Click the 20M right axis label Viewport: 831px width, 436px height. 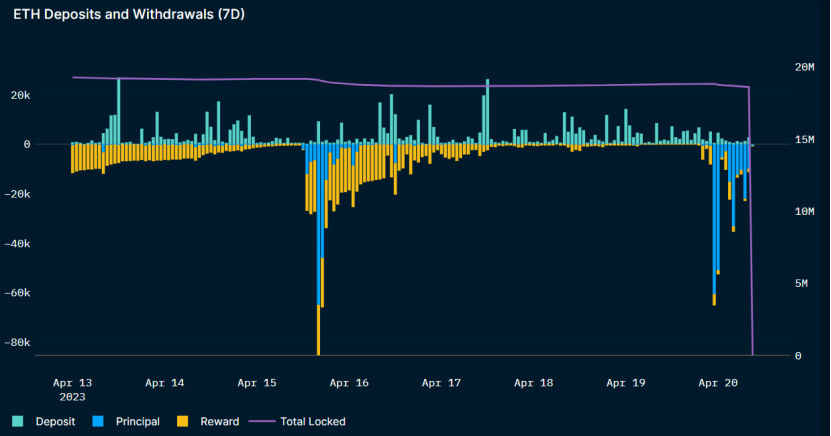point(805,67)
